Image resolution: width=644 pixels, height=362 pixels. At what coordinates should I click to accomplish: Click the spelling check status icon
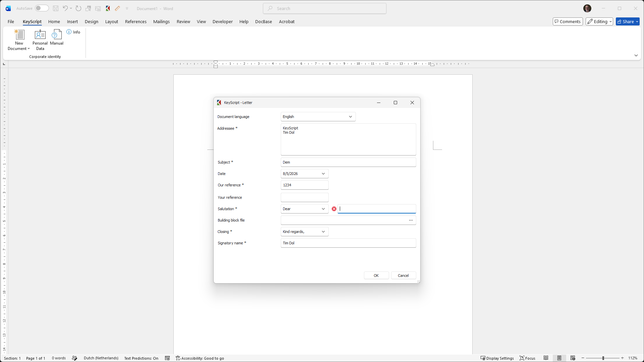click(74, 358)
